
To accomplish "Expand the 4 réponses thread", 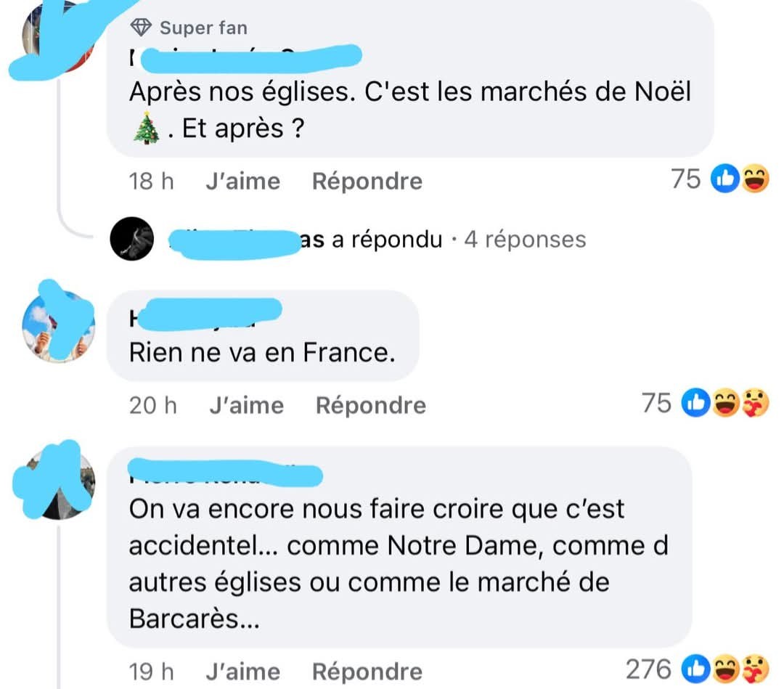I will 525,240.
